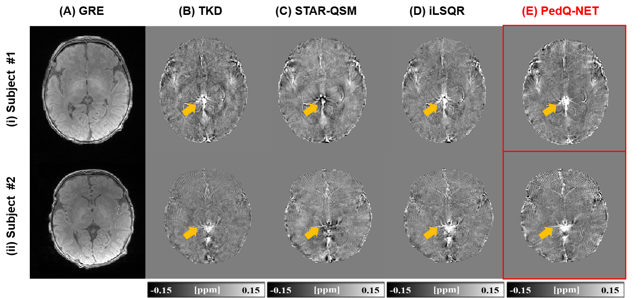Click yellow arrow in third bottom-row susceptibility map
This screenshot has height=298, width=644.
[430, 232]
